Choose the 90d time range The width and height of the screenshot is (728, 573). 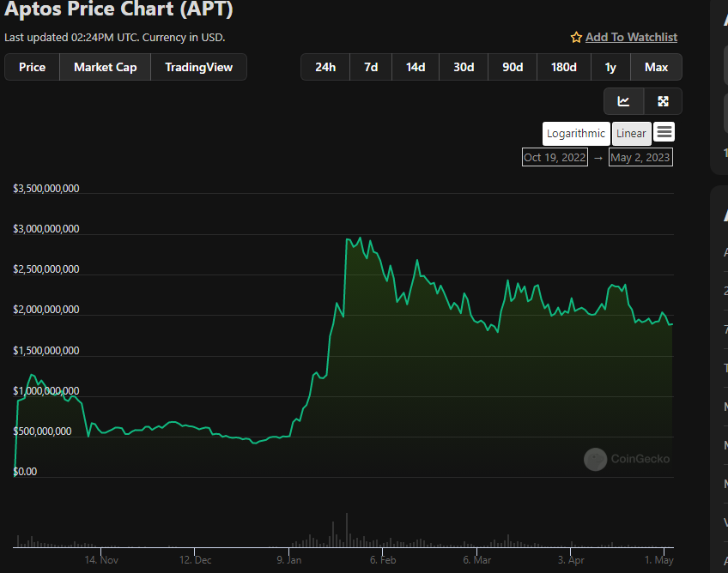(x=513, y=67)
